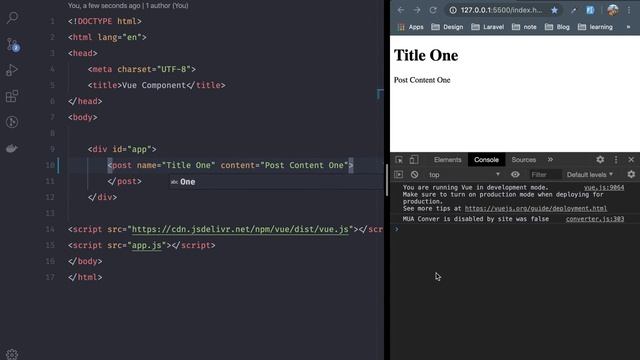Reload the browser page

click(433, 10)
